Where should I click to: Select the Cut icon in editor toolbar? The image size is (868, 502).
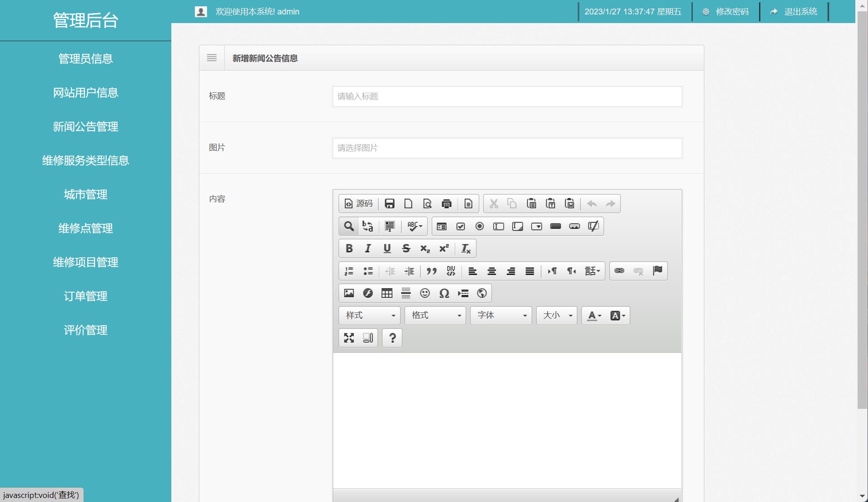click(493, 204)
